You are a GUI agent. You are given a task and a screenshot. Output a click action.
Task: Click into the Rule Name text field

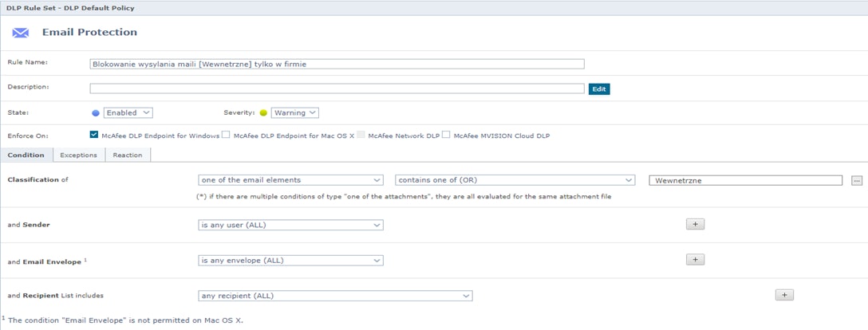337,64
